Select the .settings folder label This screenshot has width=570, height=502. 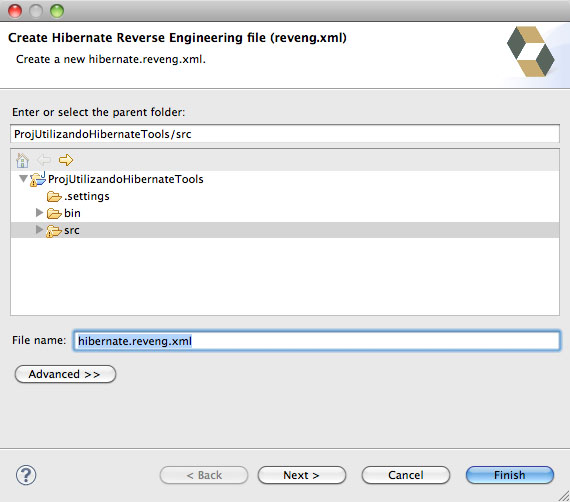click(x=87, y=196)
